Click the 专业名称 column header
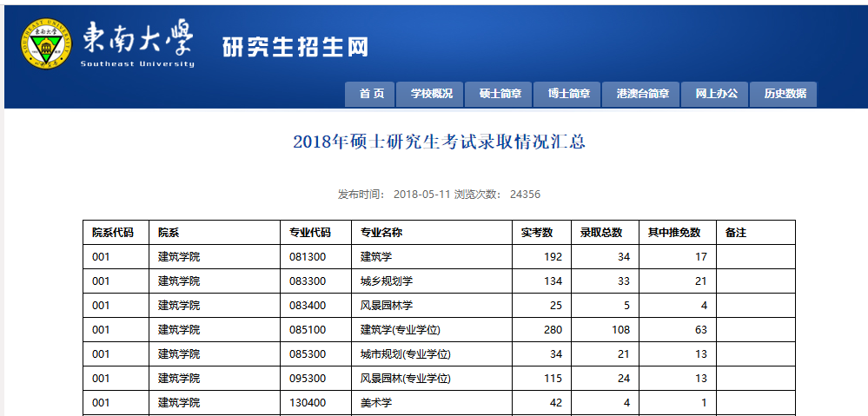The image size is (868, 416). click(381, 233)
